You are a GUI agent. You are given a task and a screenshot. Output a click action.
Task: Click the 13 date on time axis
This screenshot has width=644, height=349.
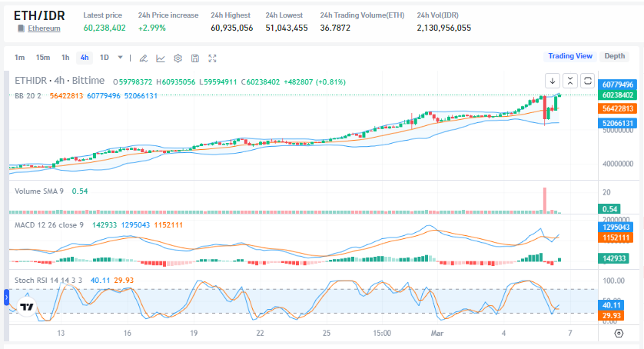pos(61,334)
